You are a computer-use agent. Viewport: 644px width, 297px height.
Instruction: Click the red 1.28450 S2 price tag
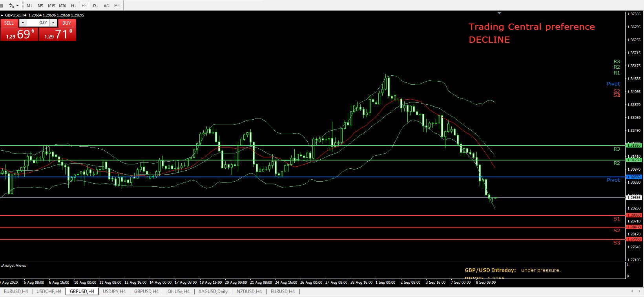point(634,227)
